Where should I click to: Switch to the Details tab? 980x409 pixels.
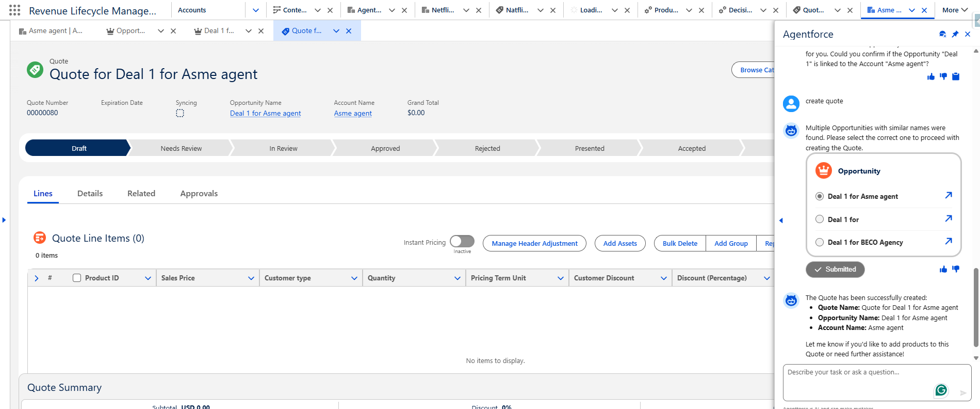tap(90, 193)
